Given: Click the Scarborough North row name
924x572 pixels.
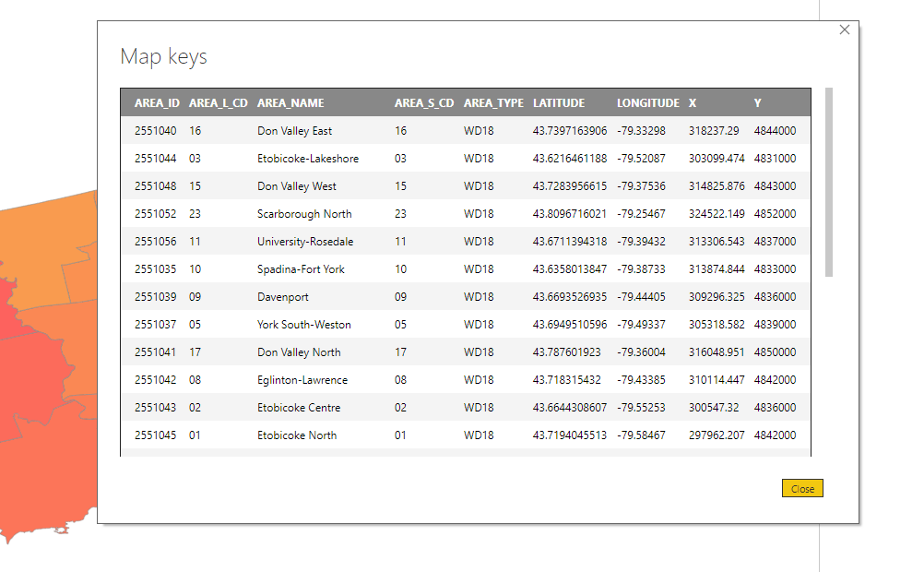Looking at the screenshot, I should click(x=304, y=214).
